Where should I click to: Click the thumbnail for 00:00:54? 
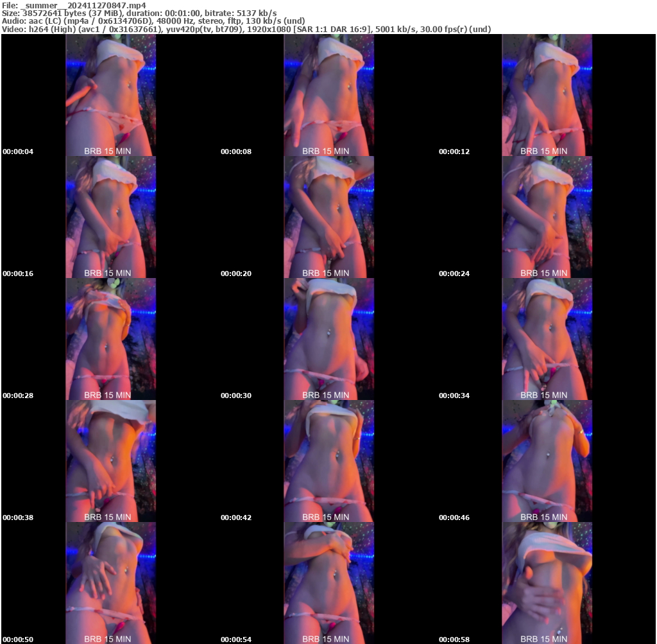tap(328, 583)
